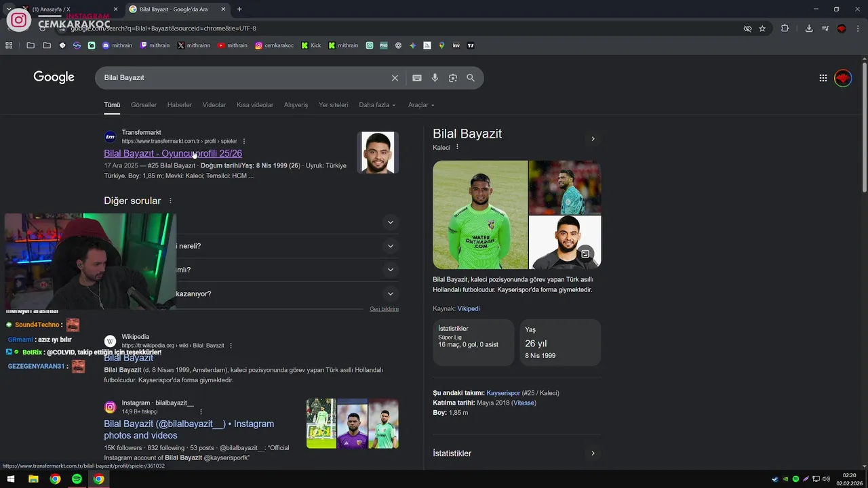The width and height of the screenshot is (868, 488).
Task: Clear the Google search box text
Action: tap(395, 78)
